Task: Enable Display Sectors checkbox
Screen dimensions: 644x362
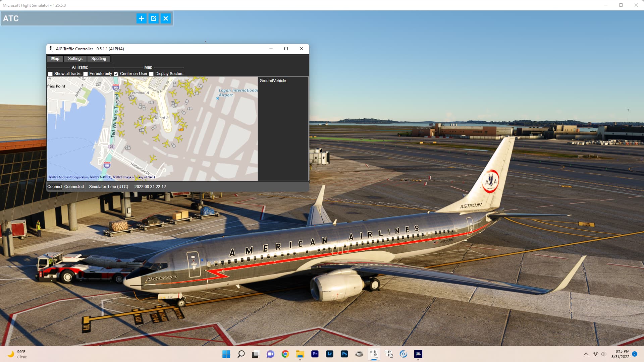Action: pyautogui.click(x=151, y=74)
